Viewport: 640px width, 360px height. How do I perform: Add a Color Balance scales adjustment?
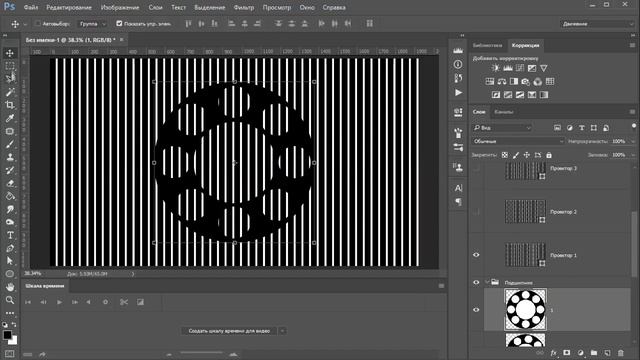[x=502, y=82]
